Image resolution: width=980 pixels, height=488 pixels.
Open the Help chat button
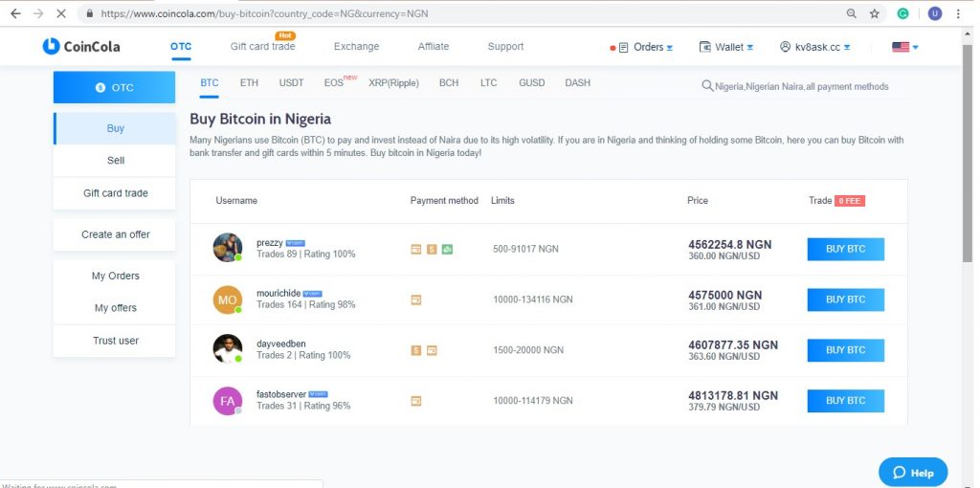point(913,473)
